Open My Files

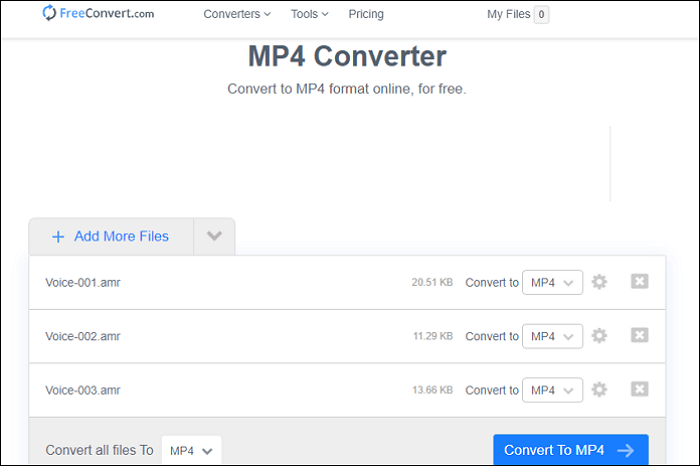pos(508,14)
